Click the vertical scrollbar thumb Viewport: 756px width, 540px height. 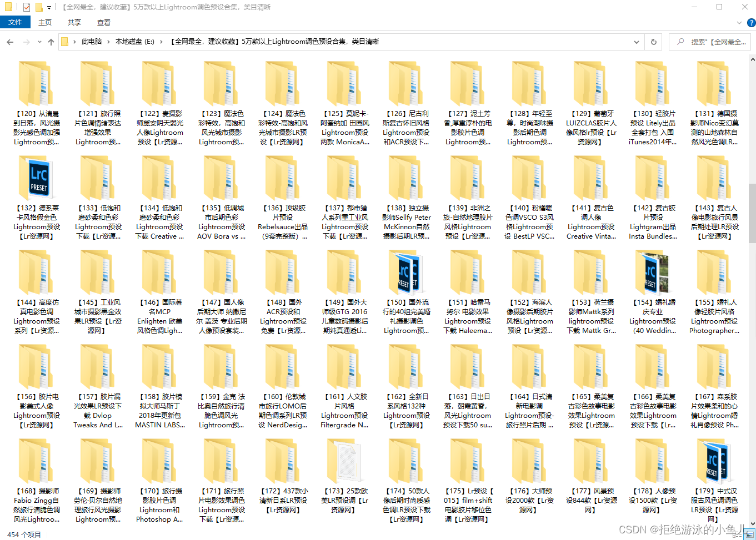(752, 214)
